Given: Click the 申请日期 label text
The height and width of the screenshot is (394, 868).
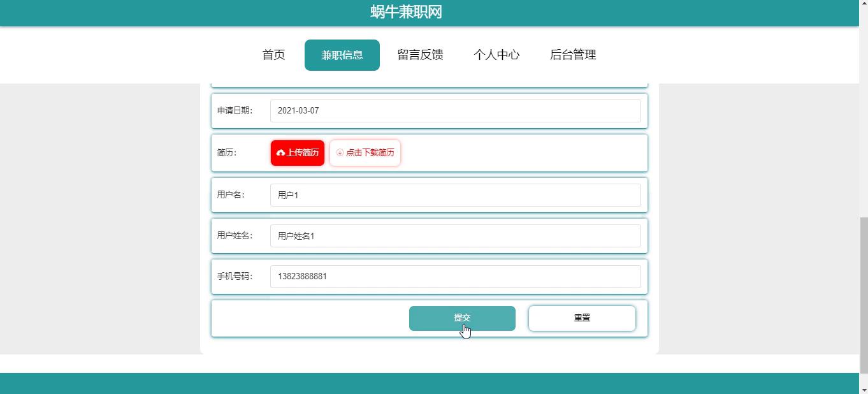Looking at the screenshot, I should 235,111.
